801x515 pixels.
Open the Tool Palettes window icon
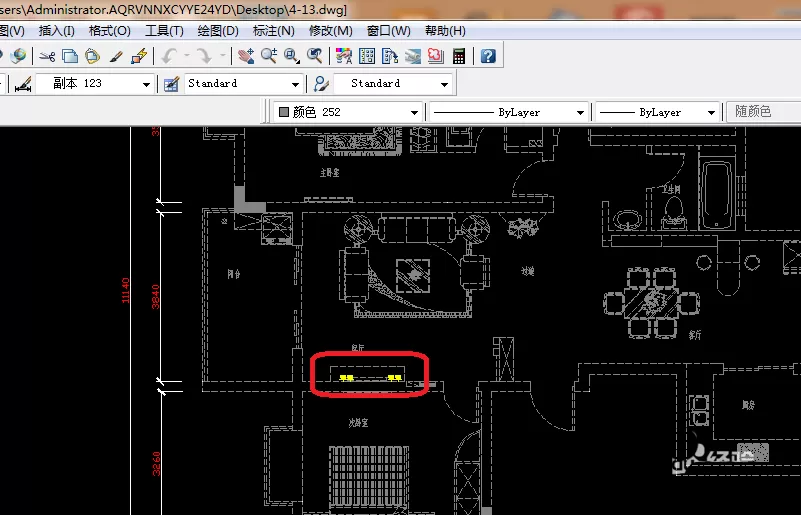coord(390,56)
